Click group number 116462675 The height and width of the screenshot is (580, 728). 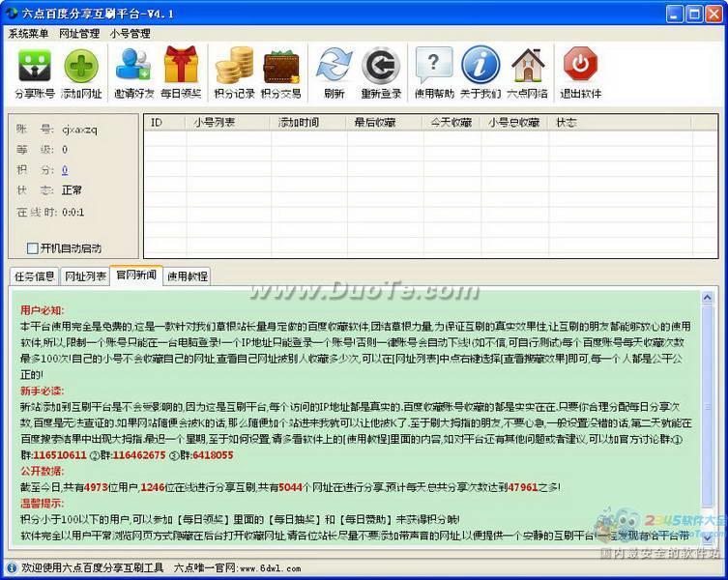[x=139, y=455]
